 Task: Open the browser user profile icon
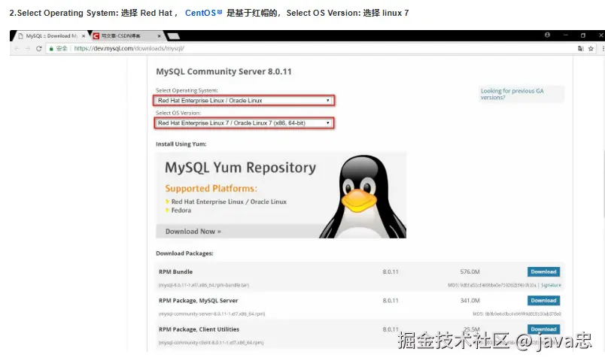point(547,35)
